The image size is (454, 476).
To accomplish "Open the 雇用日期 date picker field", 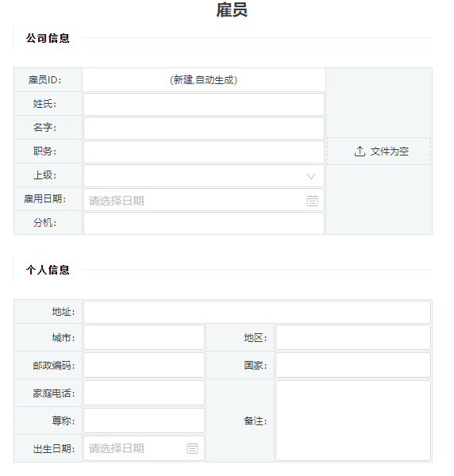I will [x=204, y=200].
